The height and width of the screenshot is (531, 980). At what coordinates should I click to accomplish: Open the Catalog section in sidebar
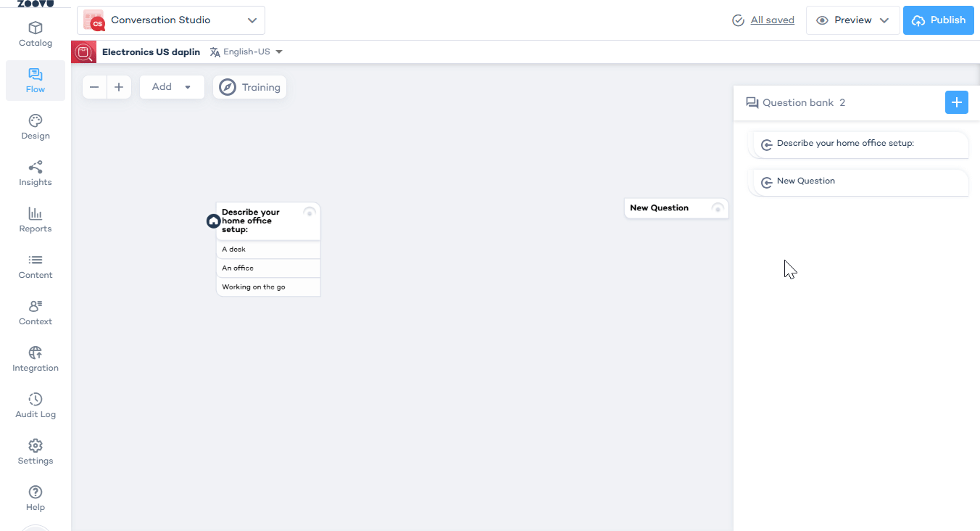[x=36, y=34]
